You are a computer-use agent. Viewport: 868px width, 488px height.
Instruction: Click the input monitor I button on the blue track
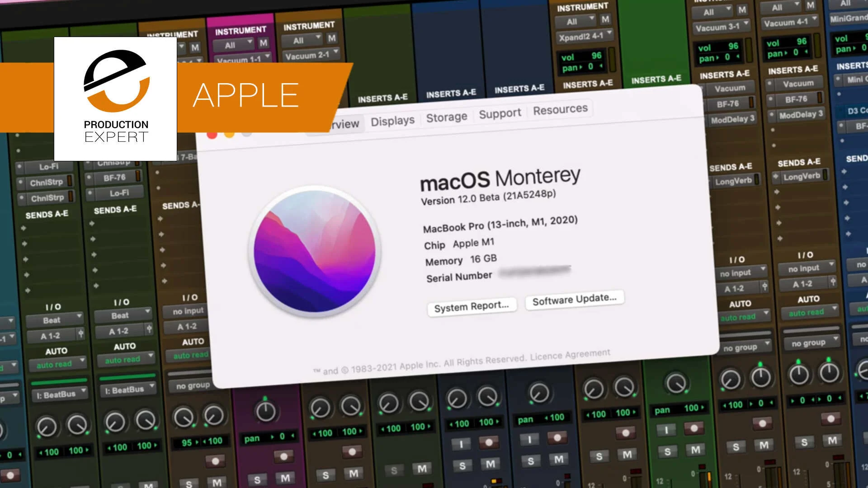point(461,444)
